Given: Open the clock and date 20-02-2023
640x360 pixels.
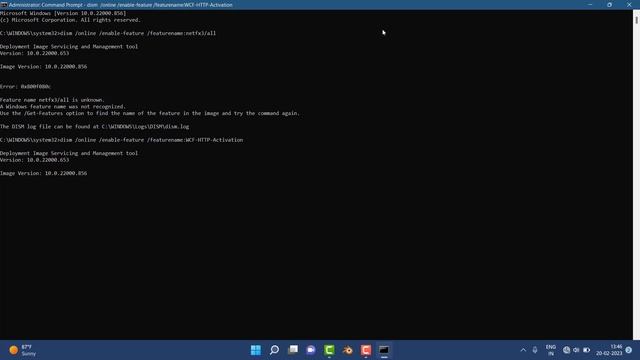Looking at the screenshot, I should pos(609,350).
